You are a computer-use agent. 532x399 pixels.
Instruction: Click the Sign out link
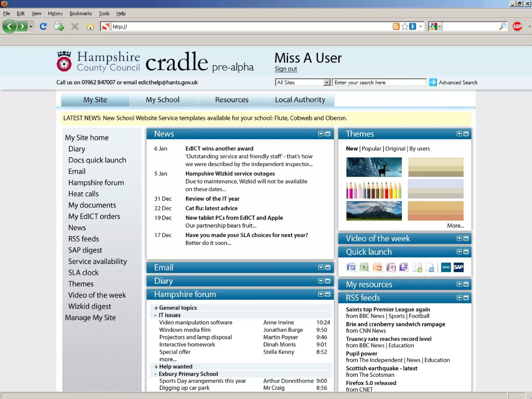point(286,69)
